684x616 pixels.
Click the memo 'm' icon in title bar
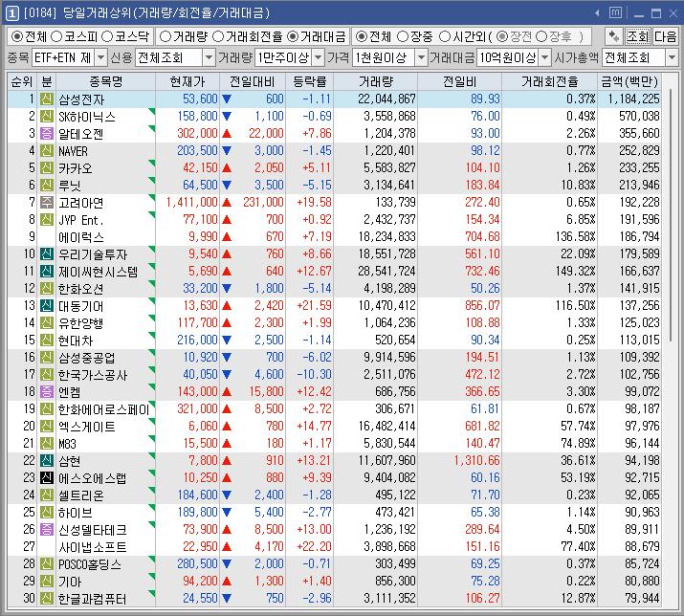pos(615,13)
